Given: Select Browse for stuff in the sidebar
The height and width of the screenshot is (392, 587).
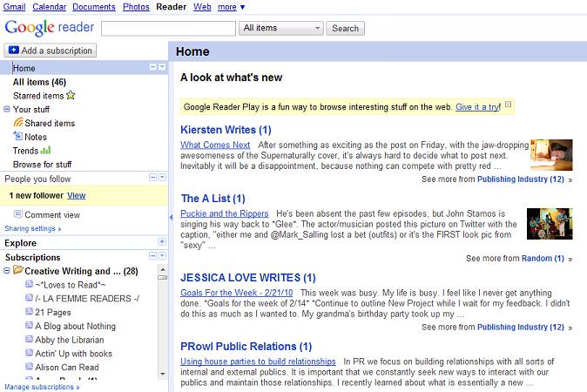Looking at the screenshot, I should [43, 165].
